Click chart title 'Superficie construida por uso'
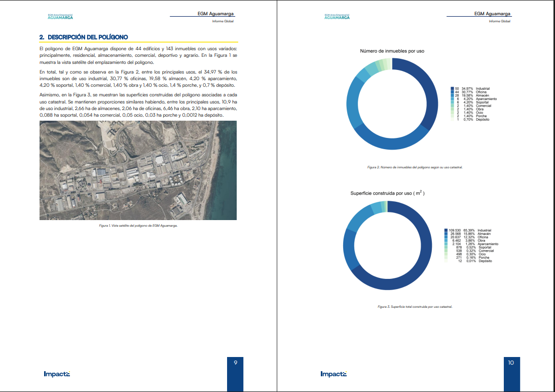This screenshot has width=555, height=392. (x=387, y=193)
